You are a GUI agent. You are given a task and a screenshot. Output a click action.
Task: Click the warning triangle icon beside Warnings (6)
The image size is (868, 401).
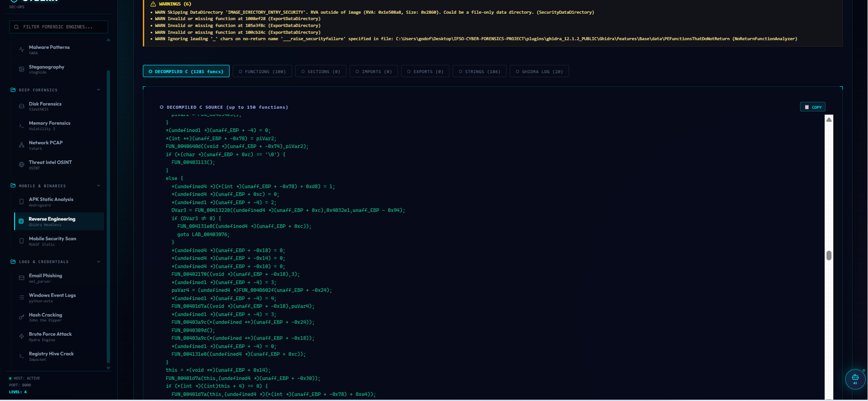(153, 4)
